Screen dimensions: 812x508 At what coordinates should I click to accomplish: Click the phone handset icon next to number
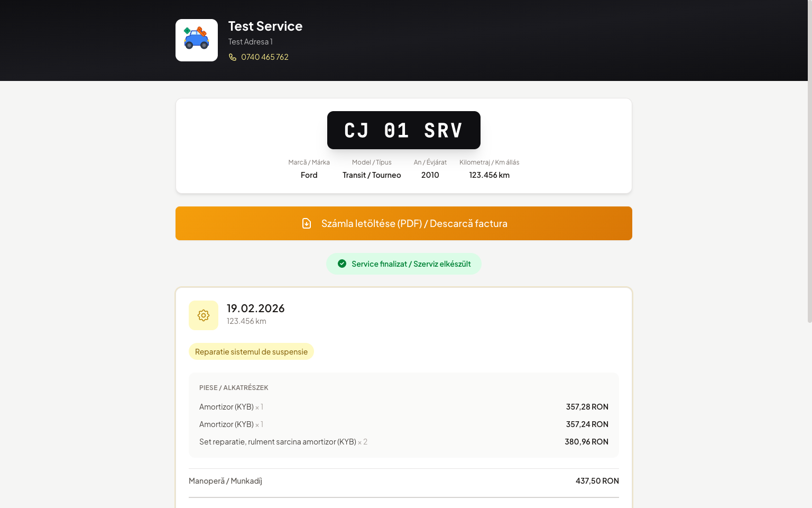click(233, 57)
